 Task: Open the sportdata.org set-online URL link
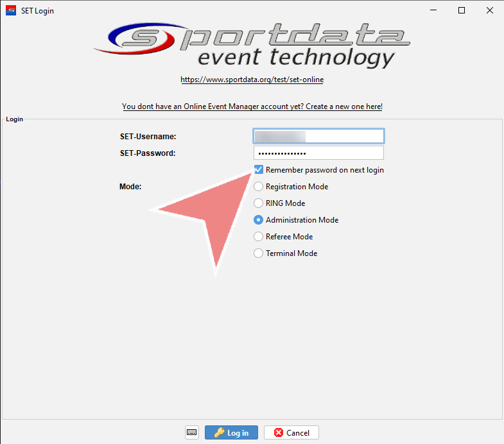pos(252,80)
